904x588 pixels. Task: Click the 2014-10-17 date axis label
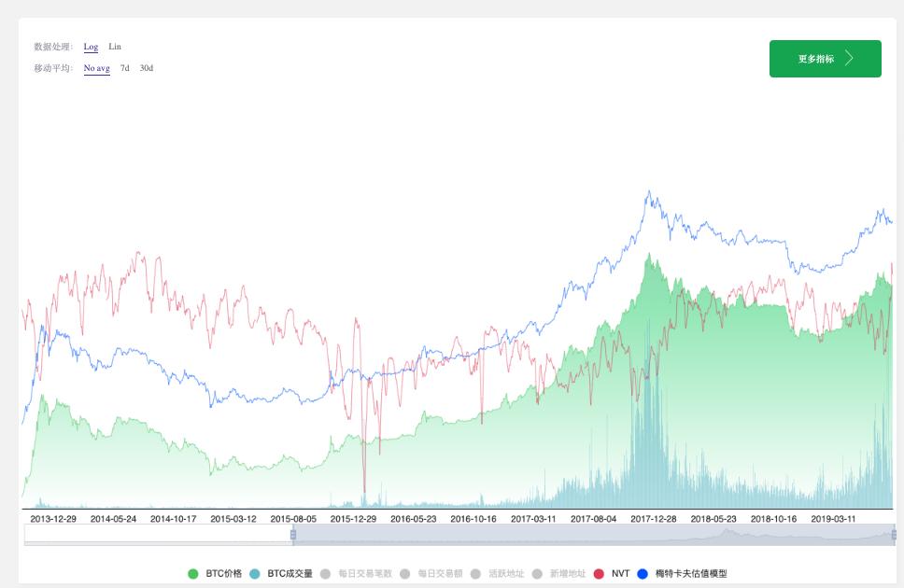click(174, 519)
